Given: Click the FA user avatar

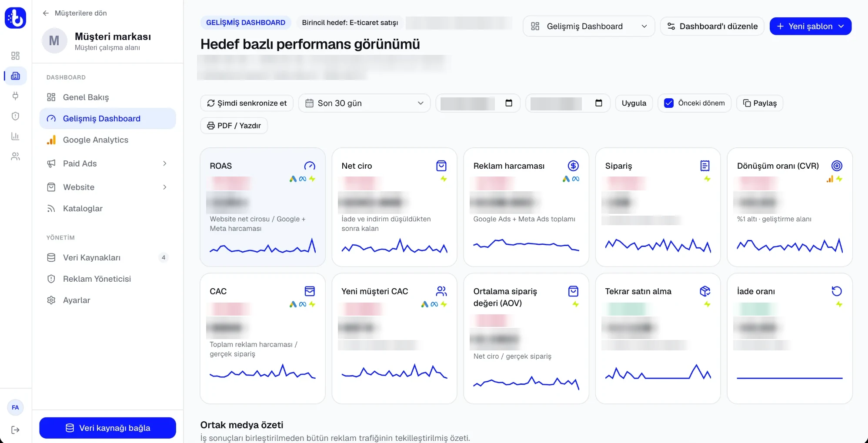Looking at the screenshot, I should pyautogui.click(x=15, y=407).
